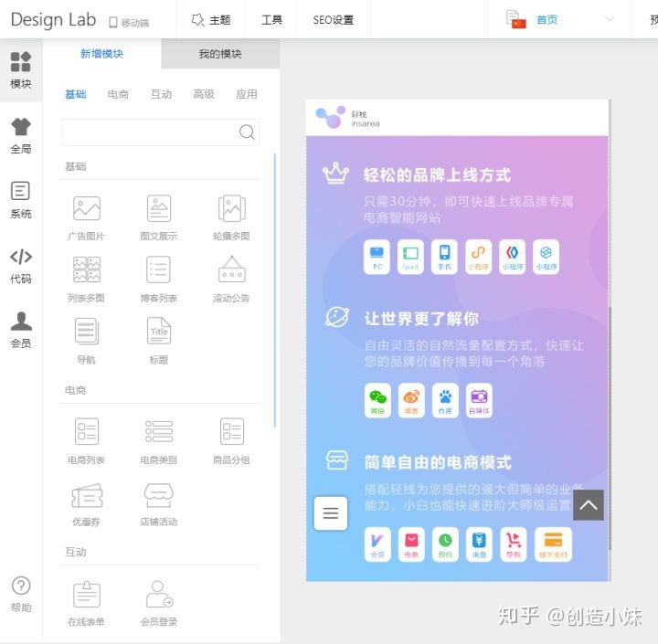The image size is (658, 644).
Task: Open the 帮助 help sidebar item
Action: pos(20,594)
